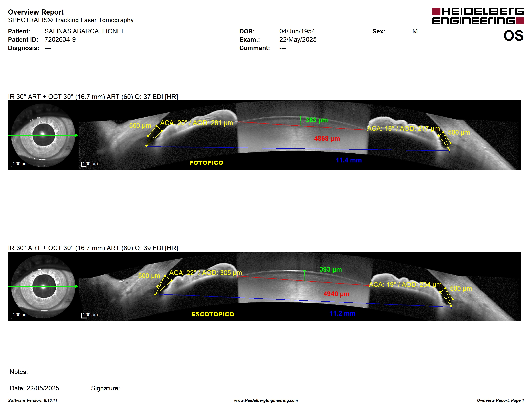Click the green scan arrowhead on upper IR image

[77, 135]
